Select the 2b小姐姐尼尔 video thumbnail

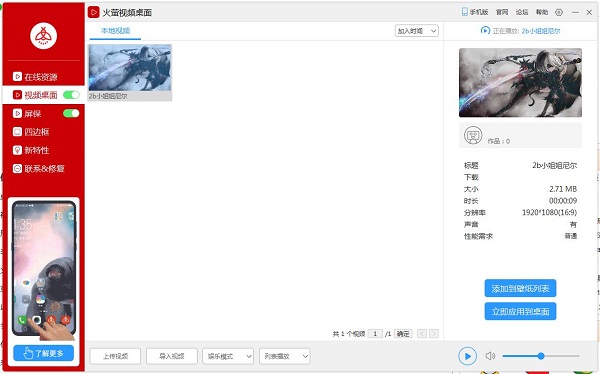(130, 72)
